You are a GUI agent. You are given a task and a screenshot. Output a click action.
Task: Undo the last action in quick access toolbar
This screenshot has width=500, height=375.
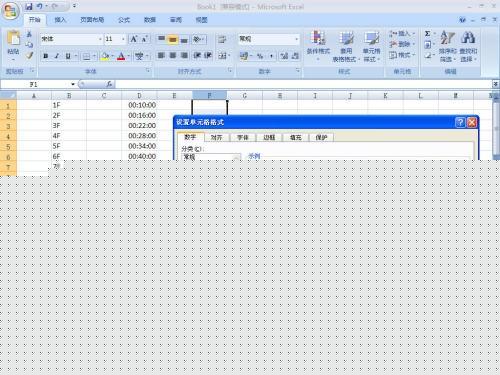click(x=39, y=6)
